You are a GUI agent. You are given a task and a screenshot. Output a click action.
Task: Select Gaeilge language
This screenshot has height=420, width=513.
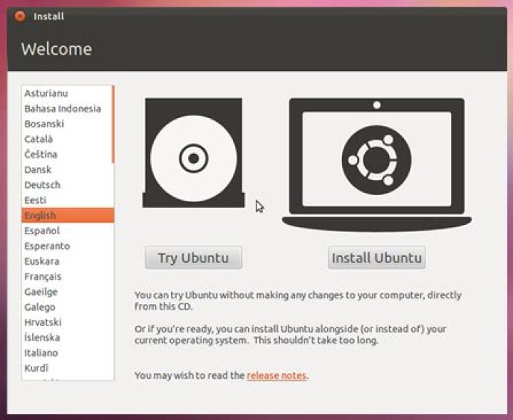pyautogui.click(x=68, y=292)
